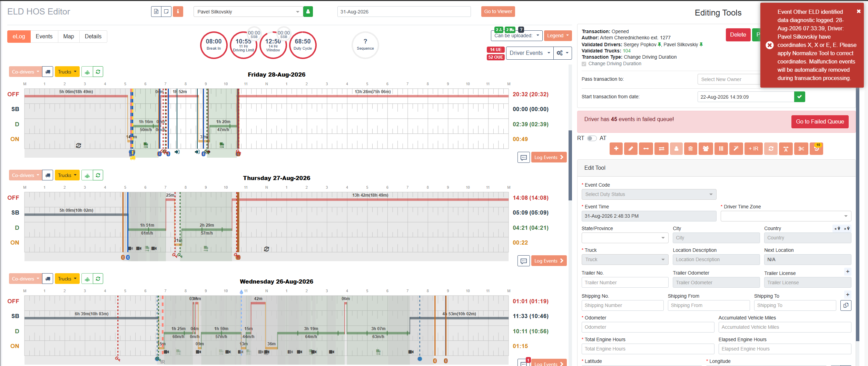The width and height of the screenshot is (868, 366).
Task: Click the red Delete button
Action: (x=738, y=34)
